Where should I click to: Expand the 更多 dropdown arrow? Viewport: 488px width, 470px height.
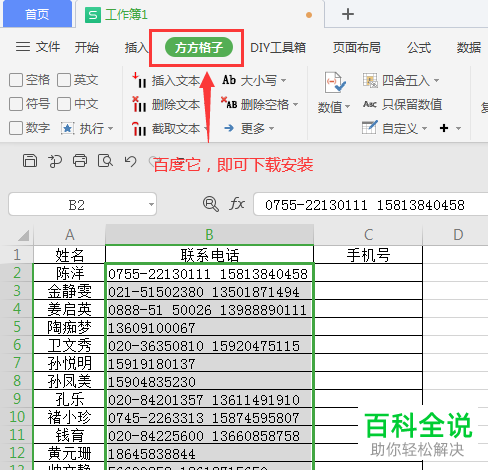coord(271,128)
